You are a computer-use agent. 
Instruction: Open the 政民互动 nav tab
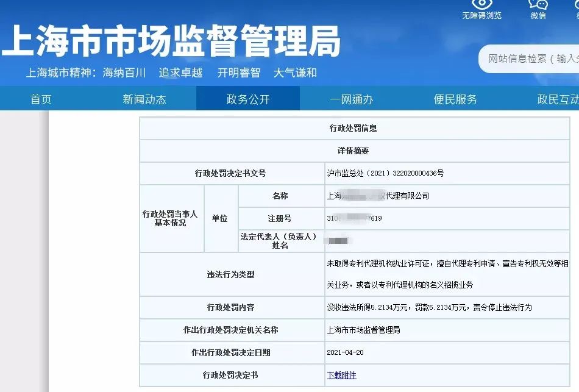coord(558,99)
